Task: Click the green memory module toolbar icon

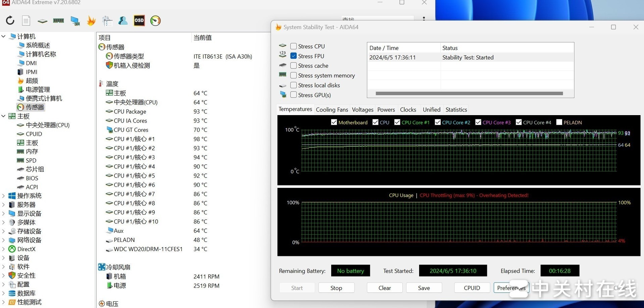Action: (x=58, y=21)
